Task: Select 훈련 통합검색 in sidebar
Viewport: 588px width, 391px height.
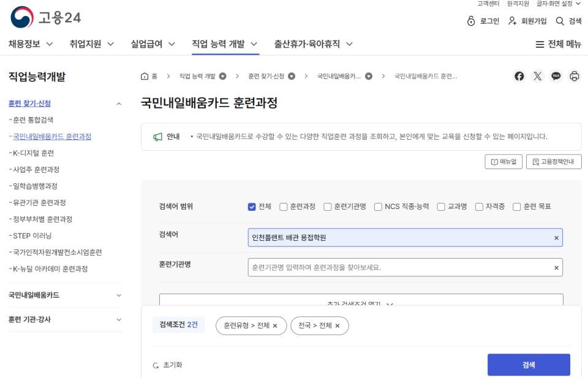Action: [x=33, y=120]
